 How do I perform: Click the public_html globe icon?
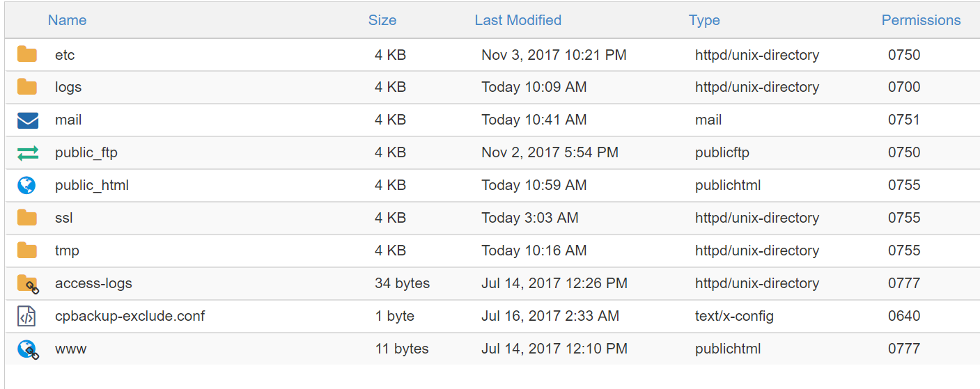pyautogui.click(x=27, y=185)
